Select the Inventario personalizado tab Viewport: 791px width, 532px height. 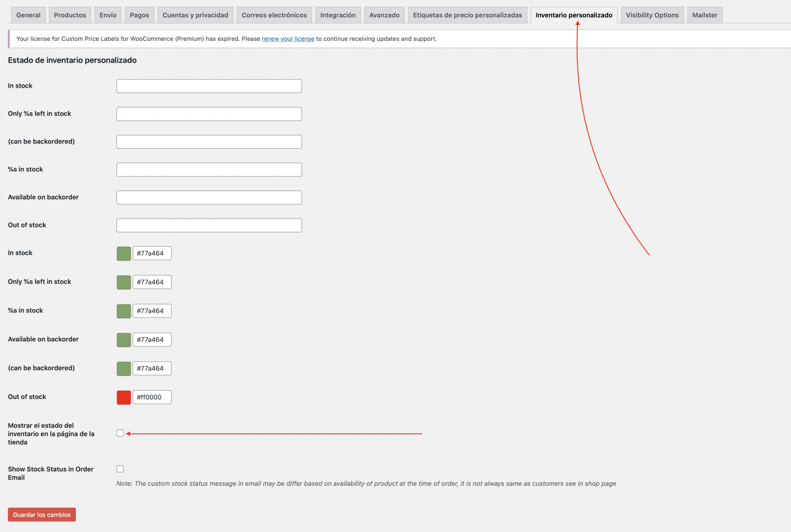pyautogui.click(x=574, y=15)
